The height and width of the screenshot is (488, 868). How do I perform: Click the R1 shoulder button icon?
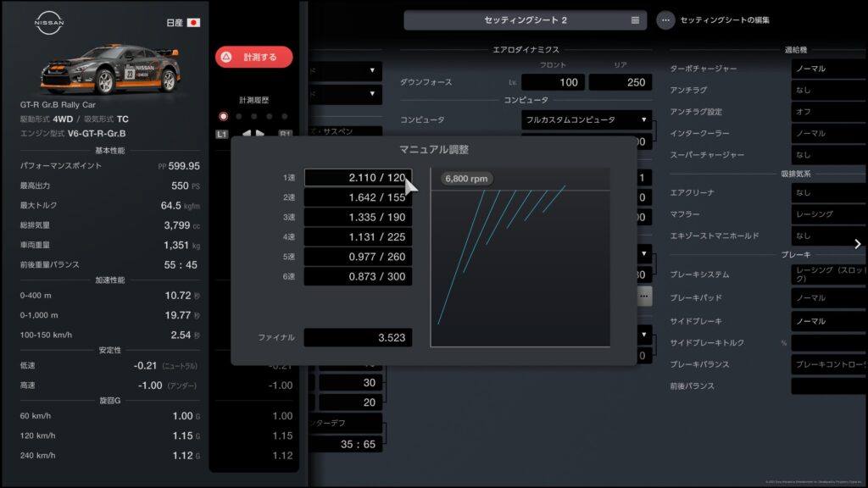coord(285,134)
